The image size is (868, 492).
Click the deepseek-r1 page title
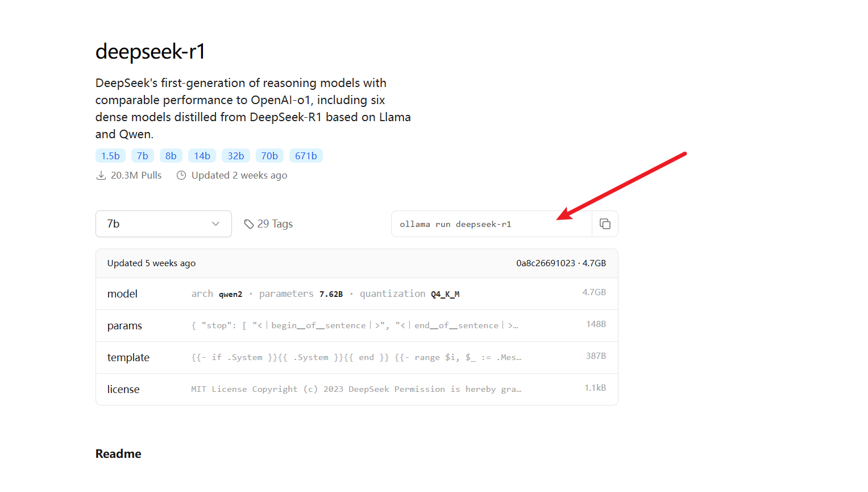point(151,52)
